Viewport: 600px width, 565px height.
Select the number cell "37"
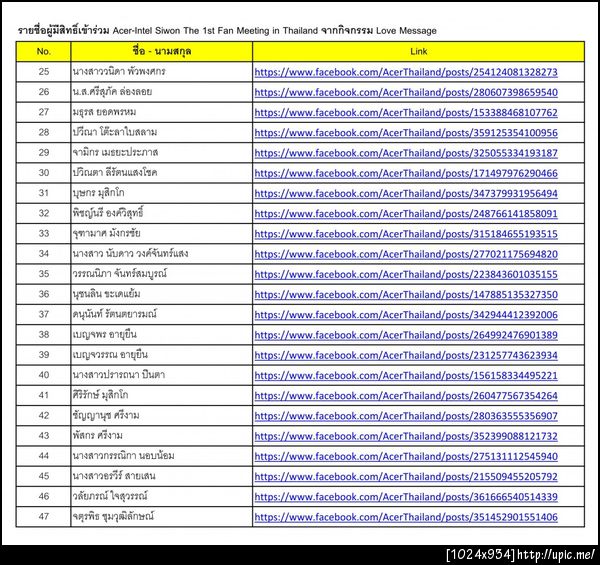(44, 314)
